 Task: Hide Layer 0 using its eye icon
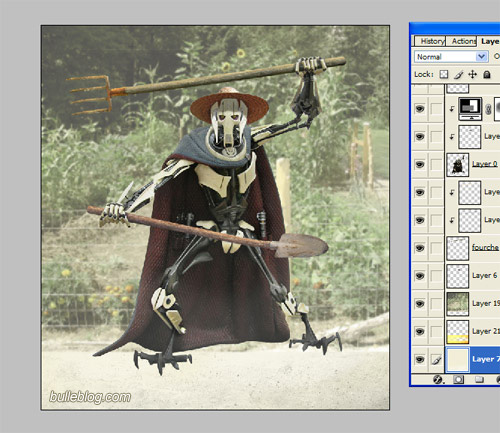pos(420,164)
